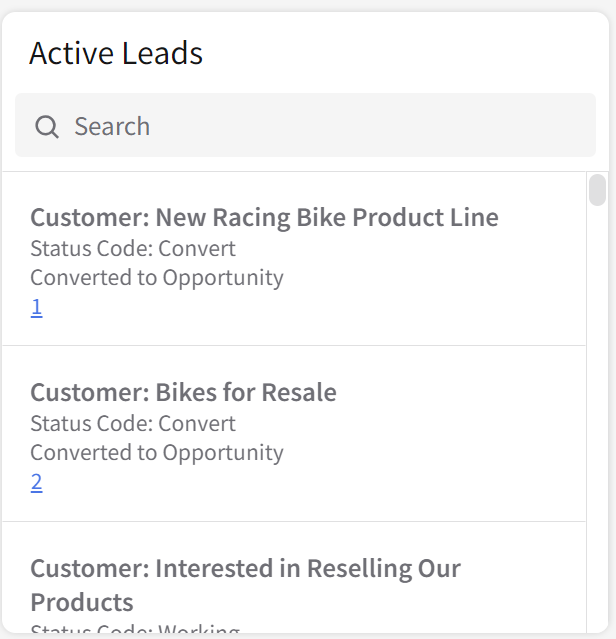Click the scrollbar track below the thumb

(597, 420)
